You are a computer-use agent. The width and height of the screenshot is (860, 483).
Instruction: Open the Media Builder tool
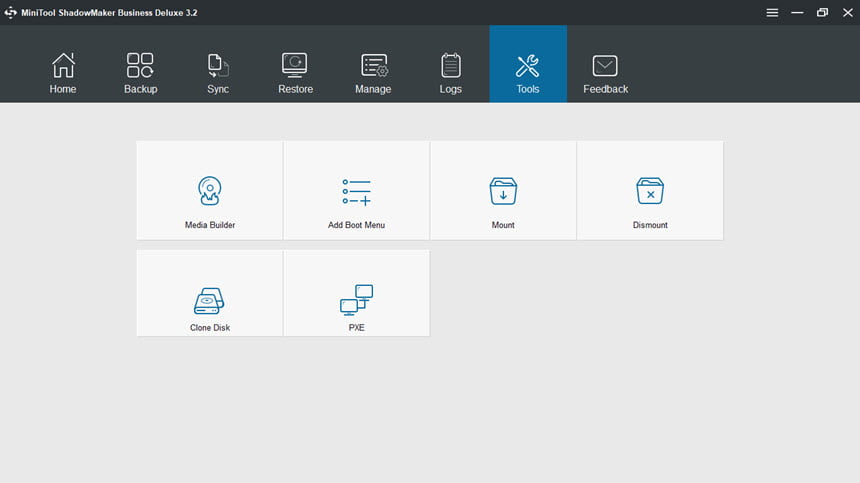[210, 190]
